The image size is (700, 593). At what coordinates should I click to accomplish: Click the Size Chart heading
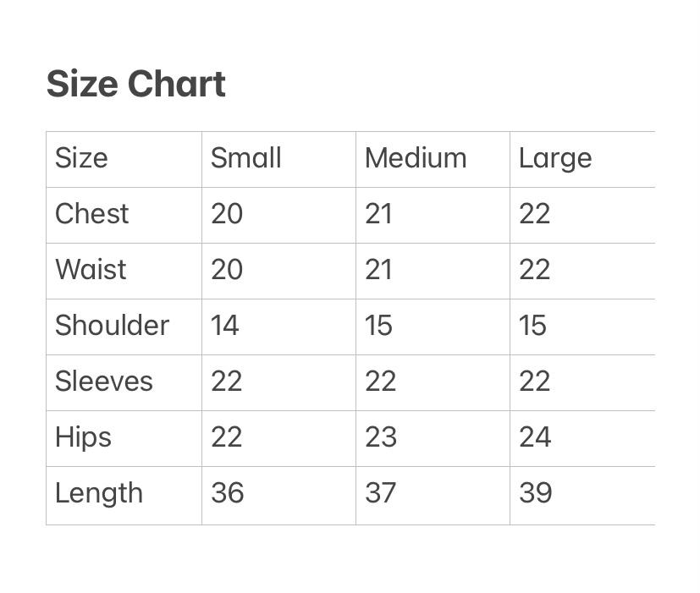click(x=135, y=84)
